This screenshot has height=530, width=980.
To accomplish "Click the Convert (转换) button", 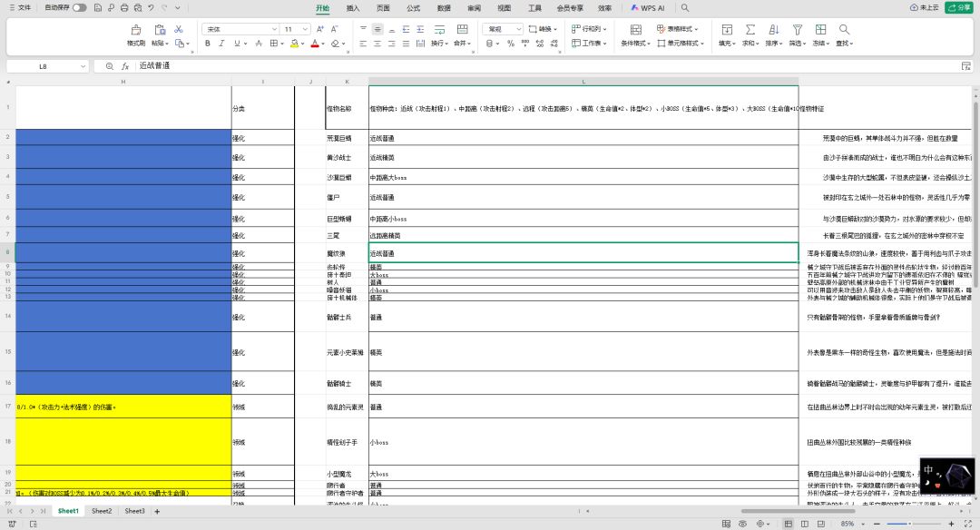I will click(x=543, y=29).
